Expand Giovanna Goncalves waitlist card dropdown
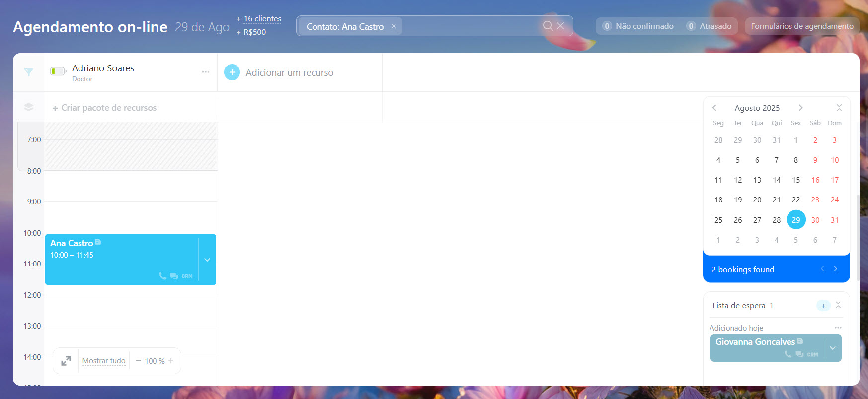Screen dimensions: 868x399 click(833, 348)
